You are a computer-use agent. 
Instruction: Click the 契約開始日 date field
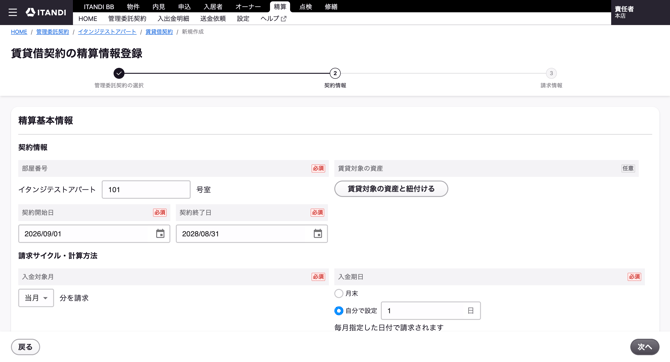point(94,234)
